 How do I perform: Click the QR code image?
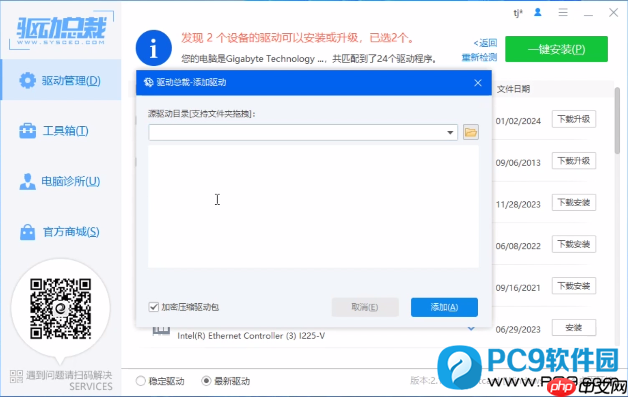60,308
